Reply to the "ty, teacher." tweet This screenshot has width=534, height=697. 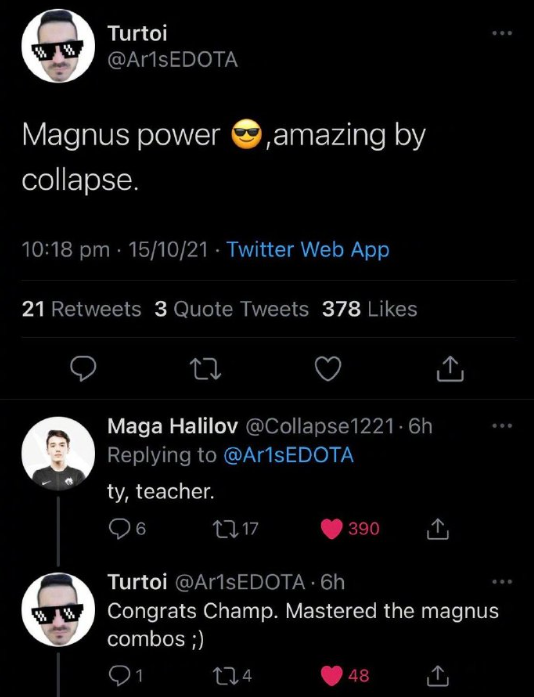click(127, 528)
